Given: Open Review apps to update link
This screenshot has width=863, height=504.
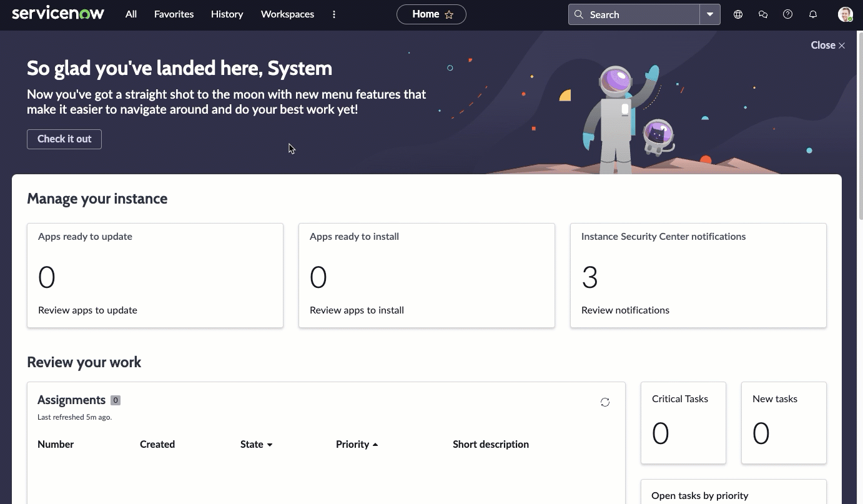Looking at the screenshot, I should (87, 310).
